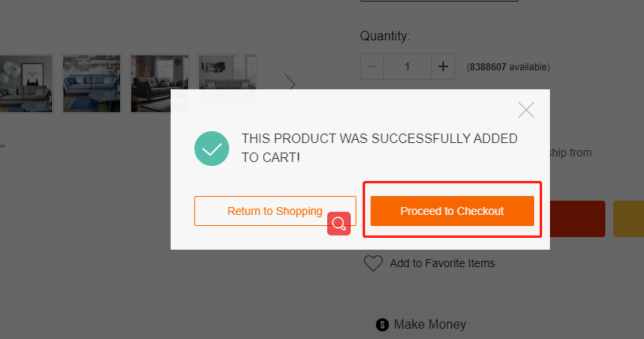The width and height of the screenshot is (644, 339).
Task: Click the dollar coin Make Money icon
Action: tap(382, 324)
